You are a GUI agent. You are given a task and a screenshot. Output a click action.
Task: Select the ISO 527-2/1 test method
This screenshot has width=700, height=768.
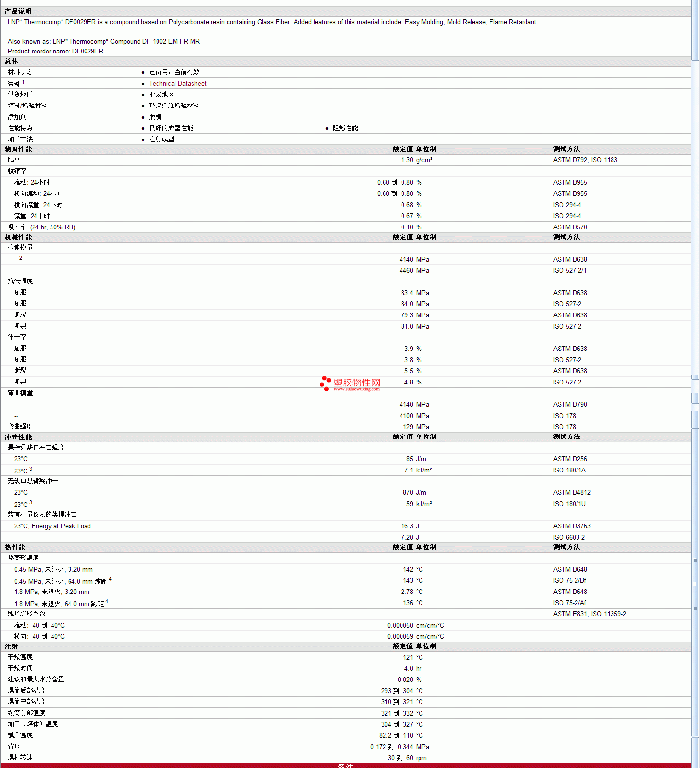pyautogui.click(x=569, y=270)
